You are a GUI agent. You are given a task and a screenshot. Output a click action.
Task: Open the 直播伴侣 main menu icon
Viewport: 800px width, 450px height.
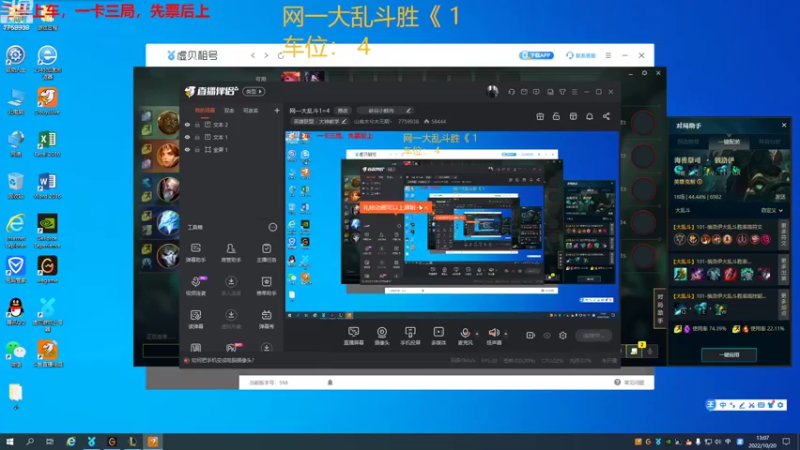coord(574,92)
